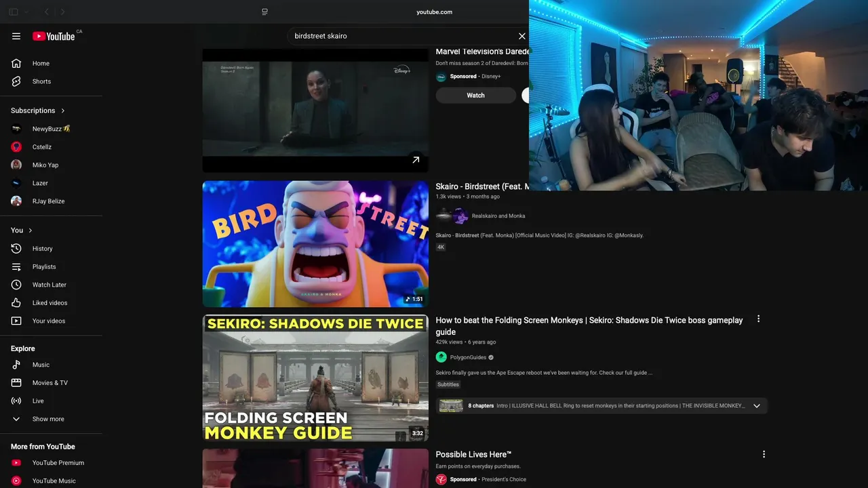The width and height of the screenshot is (868, 488).
Task: Click the PolygonGuides channel avatar
Action: [x=441, y=357]
